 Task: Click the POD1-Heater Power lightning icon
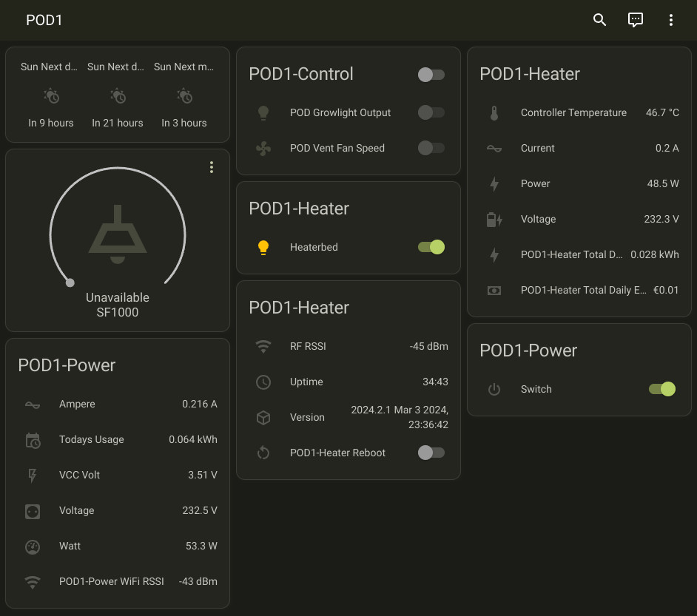(494, 184)
